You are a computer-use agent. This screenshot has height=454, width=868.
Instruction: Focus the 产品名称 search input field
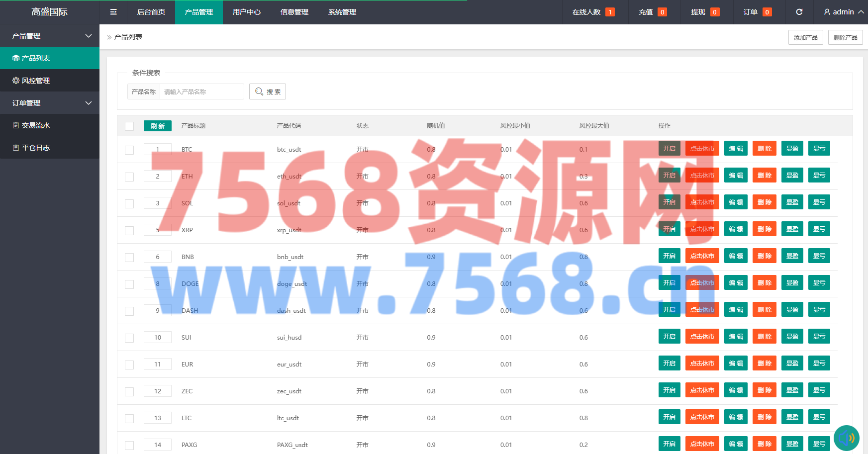tap(201, 91)
